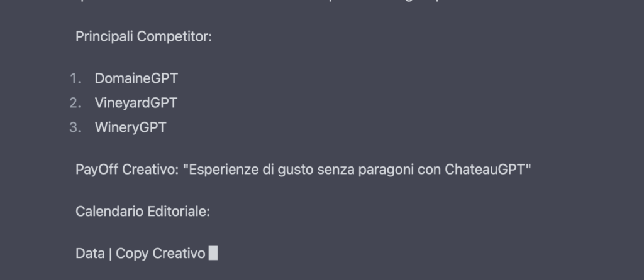Click list number 3 marker
644x280 pixels.
[x=75, y=127]
